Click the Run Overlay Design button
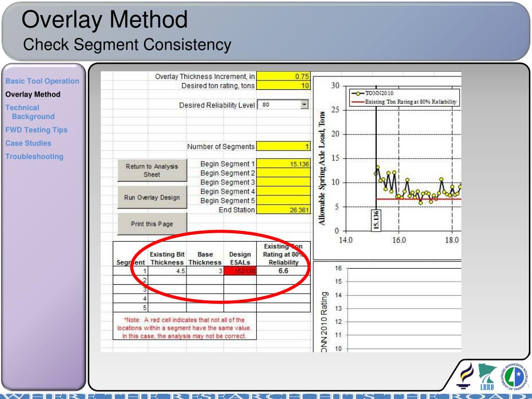The height and width of the screenshot is (399, 532). 152,197
